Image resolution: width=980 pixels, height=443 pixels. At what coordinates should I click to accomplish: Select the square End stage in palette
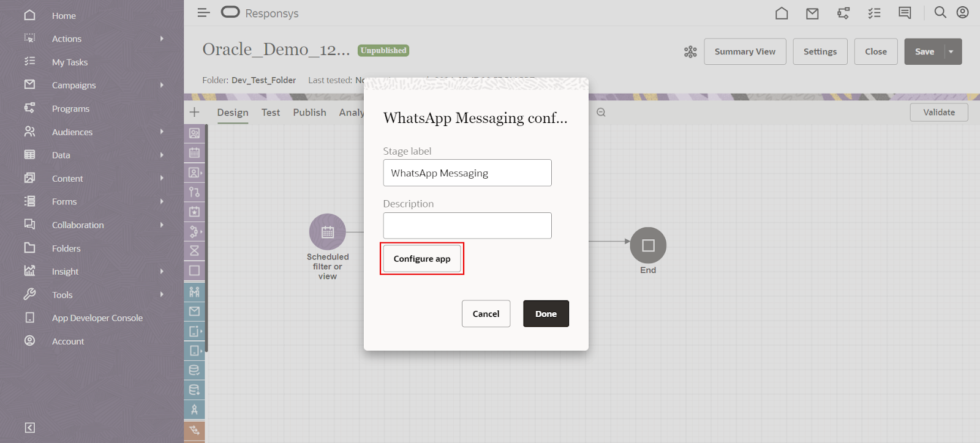click(194, 270)
